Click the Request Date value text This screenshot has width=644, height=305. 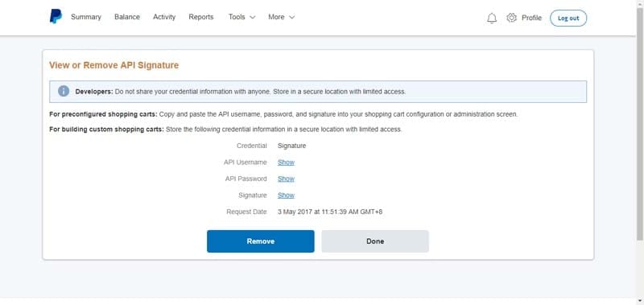click(x=330, y=212)
